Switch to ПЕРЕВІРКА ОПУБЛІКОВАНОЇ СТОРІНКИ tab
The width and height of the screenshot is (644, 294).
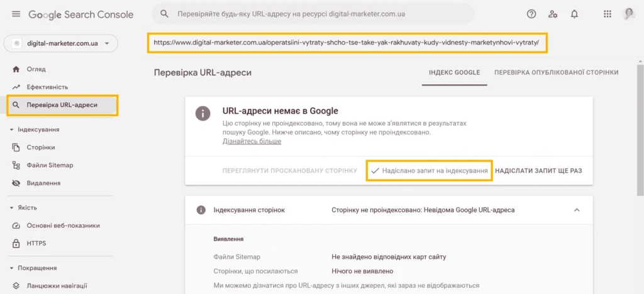556,73
